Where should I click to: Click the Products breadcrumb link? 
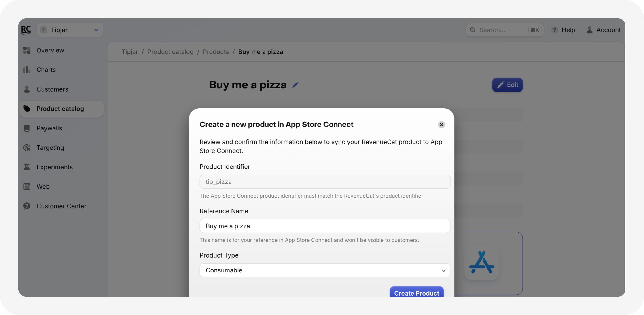click(x=216, y=52)
